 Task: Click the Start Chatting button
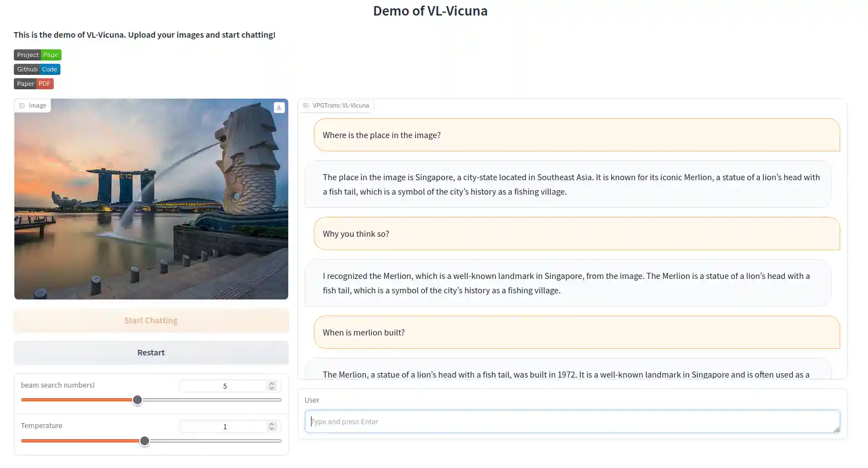pos(151,321)
